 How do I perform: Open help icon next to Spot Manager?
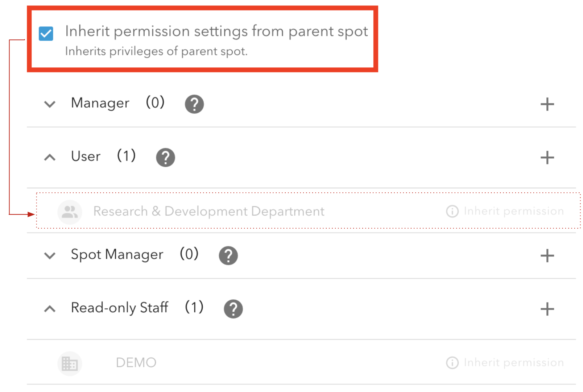(228, 256)
